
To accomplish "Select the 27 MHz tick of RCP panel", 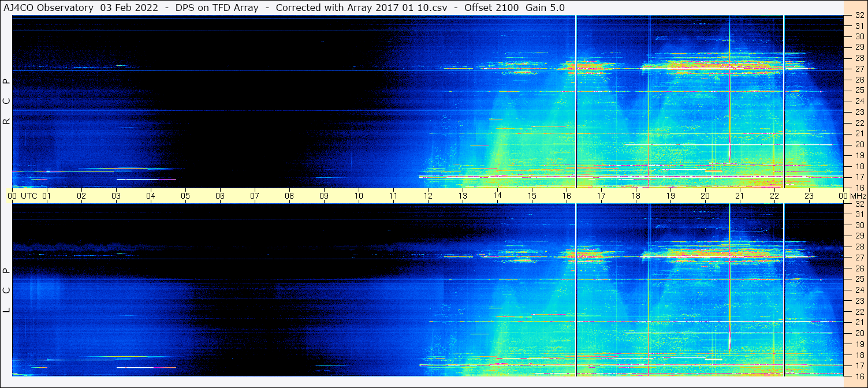I will pyautogui.click(x=859, y=69).
